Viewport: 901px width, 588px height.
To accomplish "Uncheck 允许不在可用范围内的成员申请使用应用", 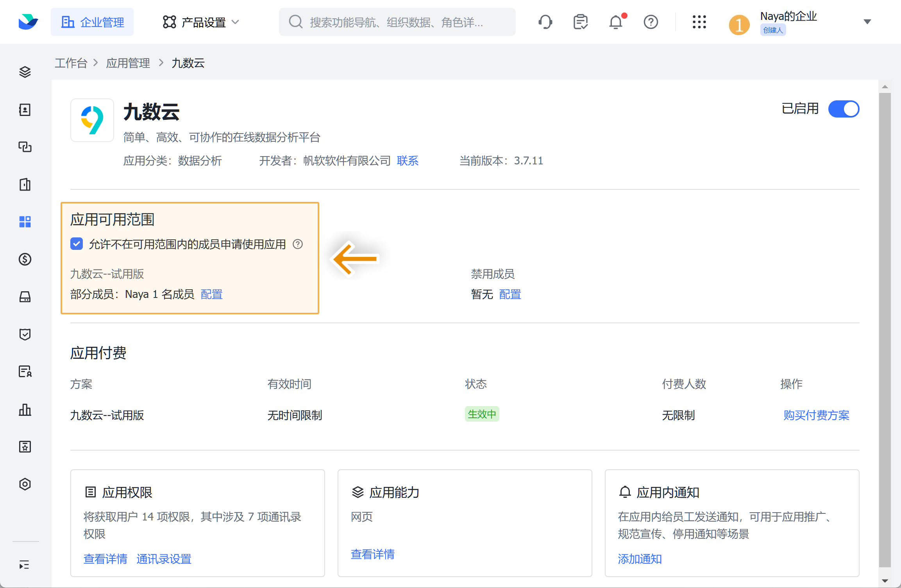I will [x=77, y=244].
